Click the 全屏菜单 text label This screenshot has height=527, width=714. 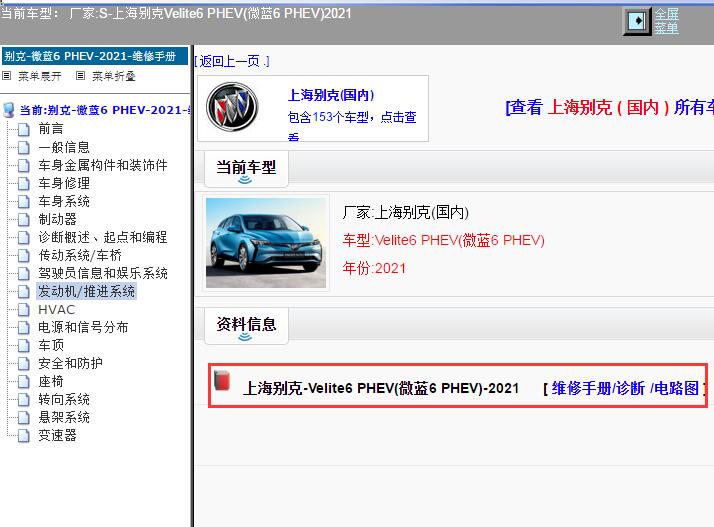coord(667,21)
